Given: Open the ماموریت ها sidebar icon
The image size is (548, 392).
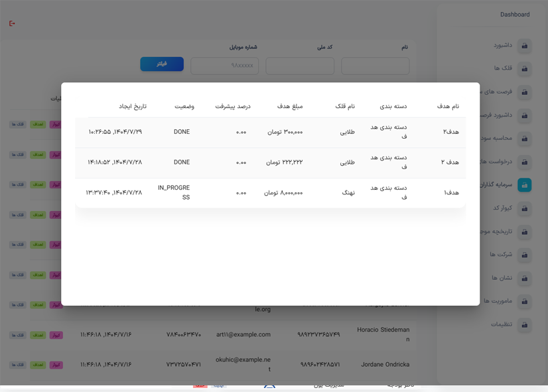Looking at the screenshot, I should click(525, 301).
